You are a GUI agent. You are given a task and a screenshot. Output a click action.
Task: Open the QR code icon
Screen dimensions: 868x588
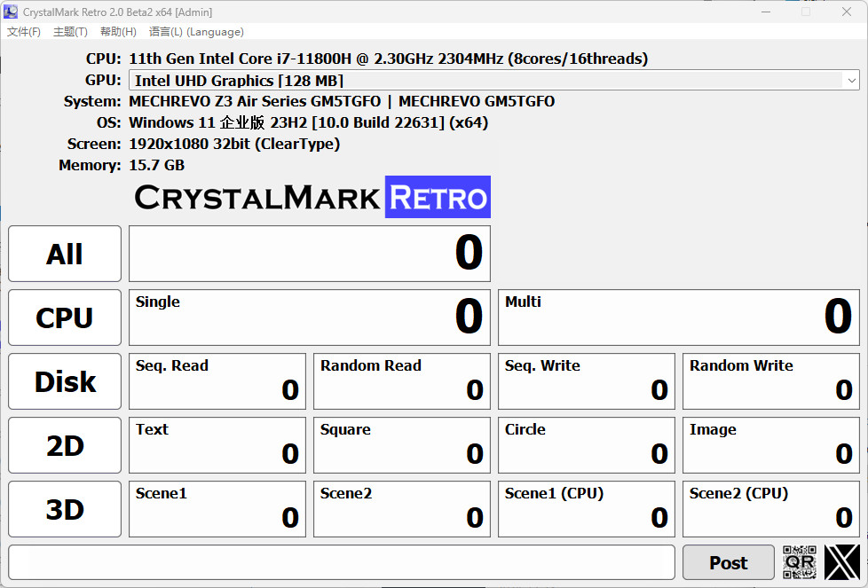[x=800, y=562]
